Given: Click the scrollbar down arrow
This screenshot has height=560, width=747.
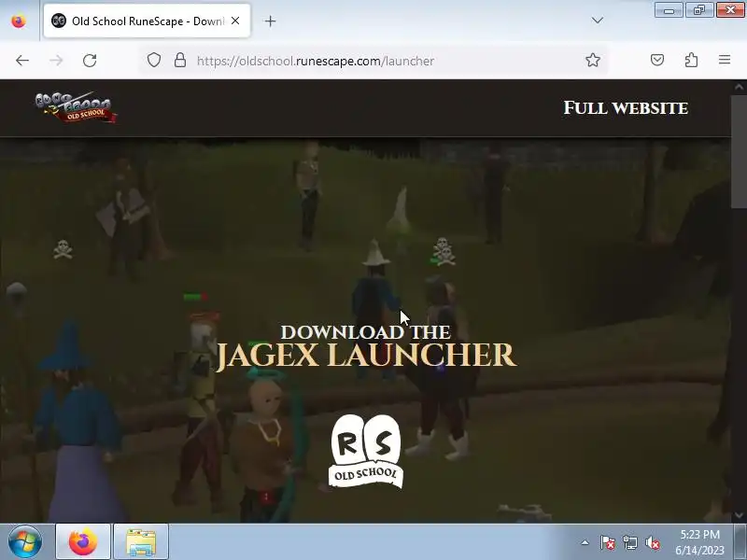Looking at the screenshot, I should 739,515.
